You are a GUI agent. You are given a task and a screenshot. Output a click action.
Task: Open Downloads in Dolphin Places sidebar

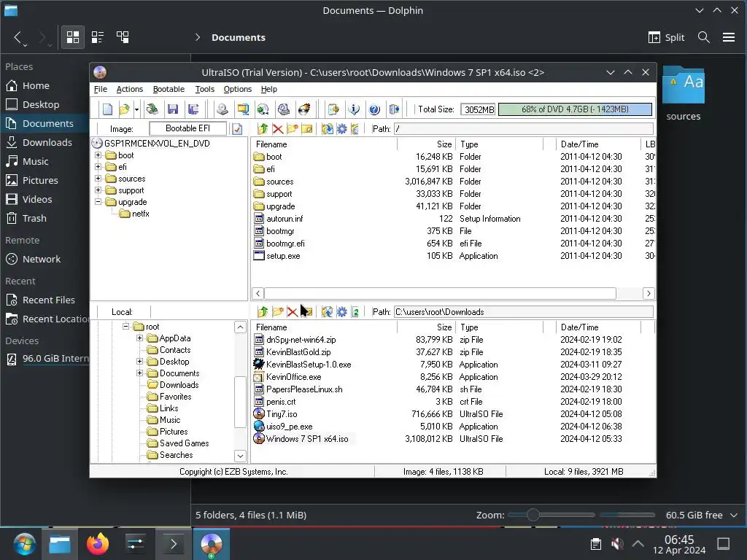pyautogui.click(x=46, y=142)
